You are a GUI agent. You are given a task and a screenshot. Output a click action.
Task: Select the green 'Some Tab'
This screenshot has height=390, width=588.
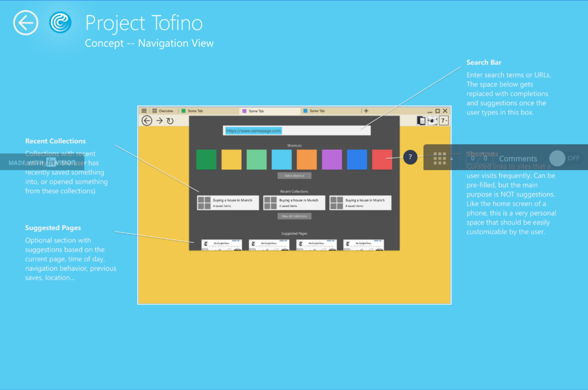[208, 111]
